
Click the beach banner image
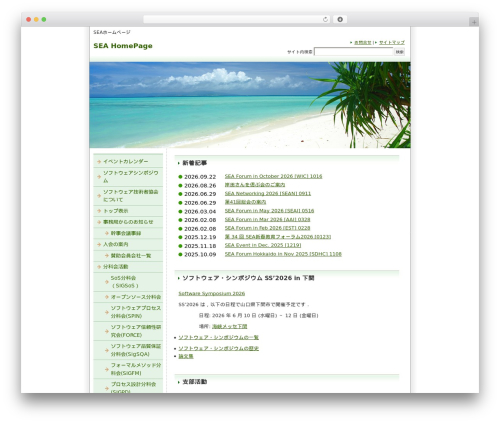tap(250, 105)
